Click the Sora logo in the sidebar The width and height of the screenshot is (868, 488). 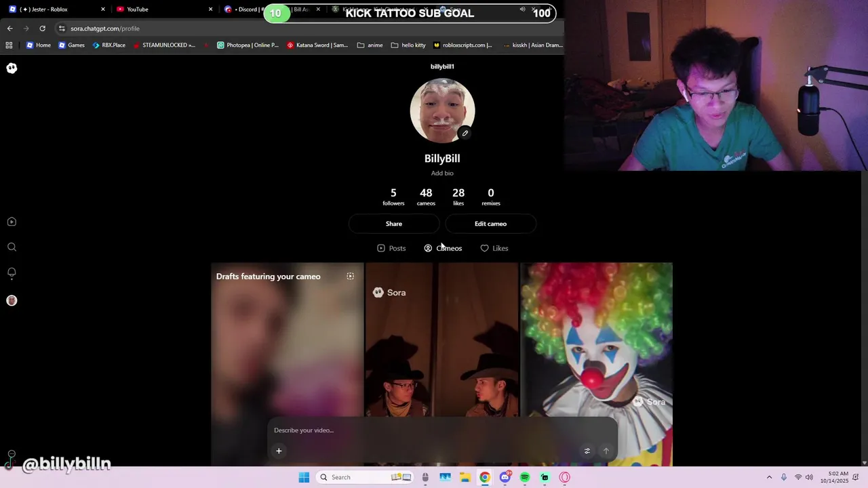[x=12, y=68]
